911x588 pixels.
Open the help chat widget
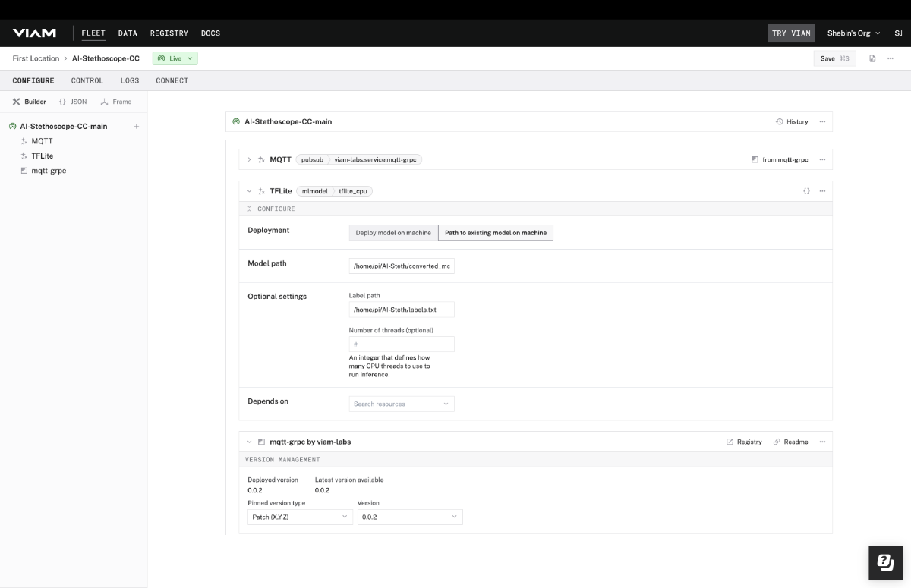click(886, 562)
